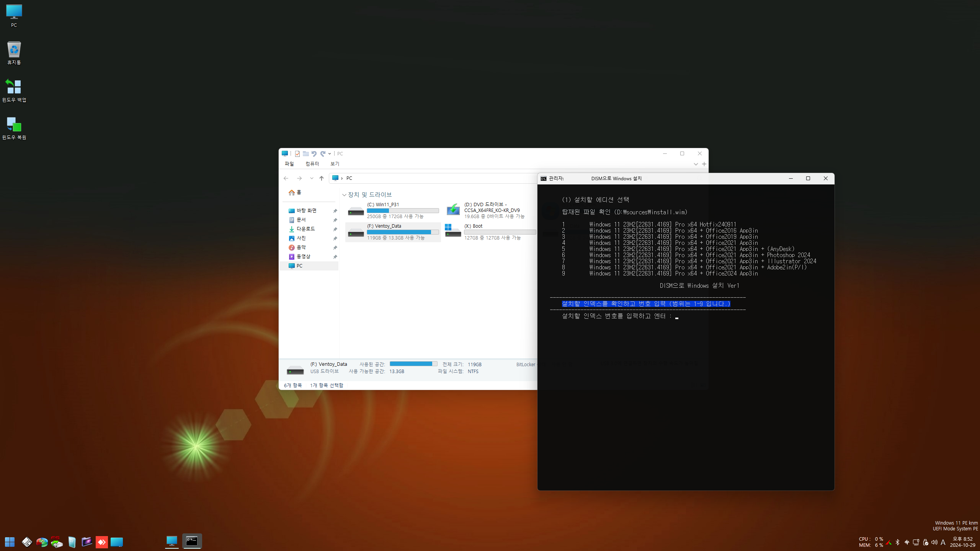
Task: Click the used space bar in details pane
Action: pyautogui.click(x=413, y=364)
